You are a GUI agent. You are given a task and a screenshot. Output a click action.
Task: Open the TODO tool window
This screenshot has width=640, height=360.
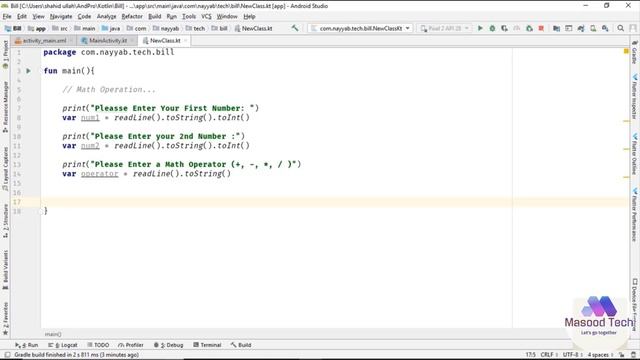pyautogui.click(x=98, y=345)
